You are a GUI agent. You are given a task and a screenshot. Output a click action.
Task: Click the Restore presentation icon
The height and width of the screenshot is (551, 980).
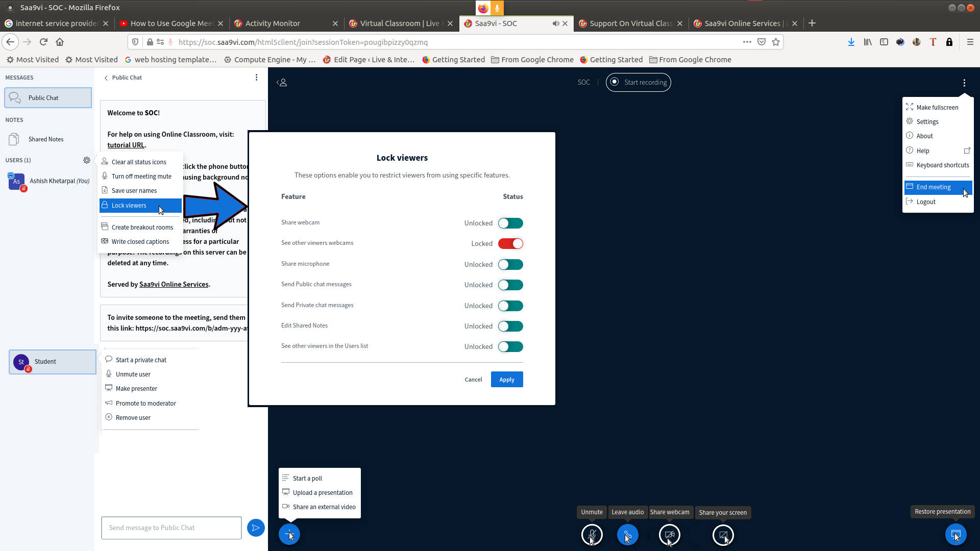[955, 535]
